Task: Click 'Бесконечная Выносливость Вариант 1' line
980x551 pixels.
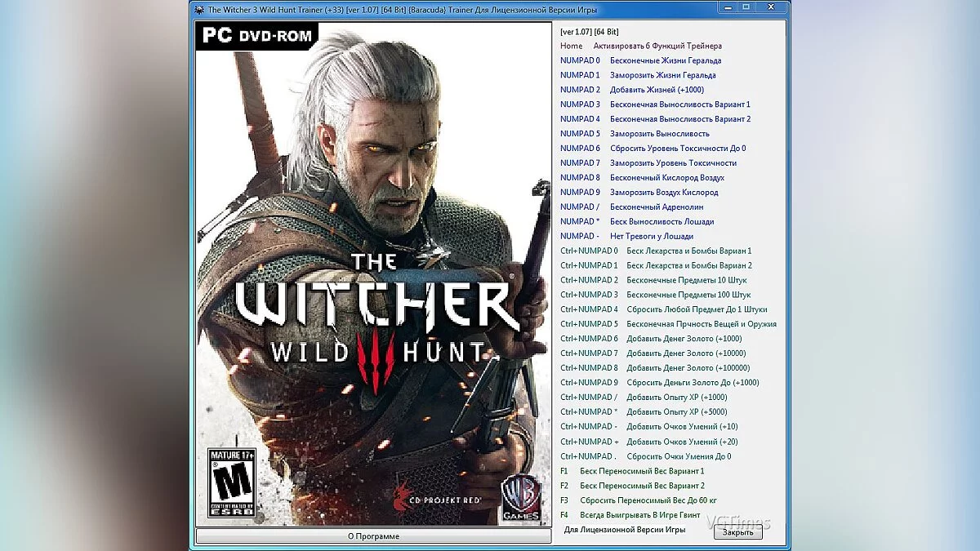Action: click(x=680, y=104)
